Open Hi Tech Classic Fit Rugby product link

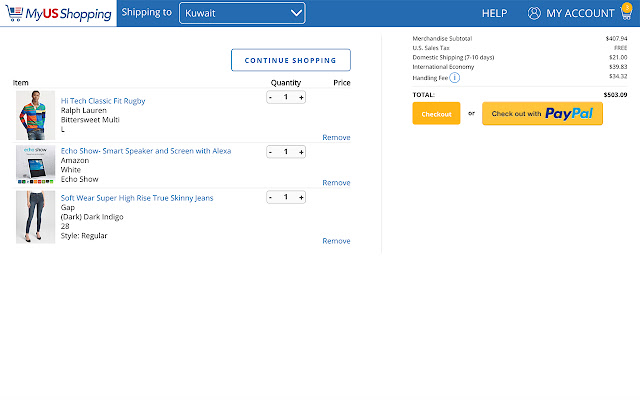pos(103,101)
